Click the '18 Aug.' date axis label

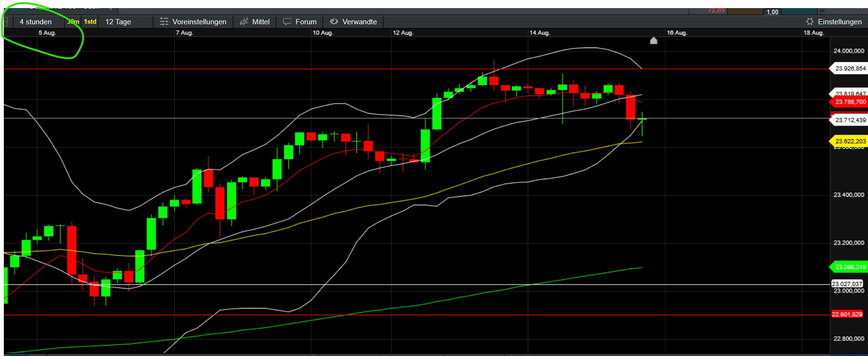(x=814, y=33)
